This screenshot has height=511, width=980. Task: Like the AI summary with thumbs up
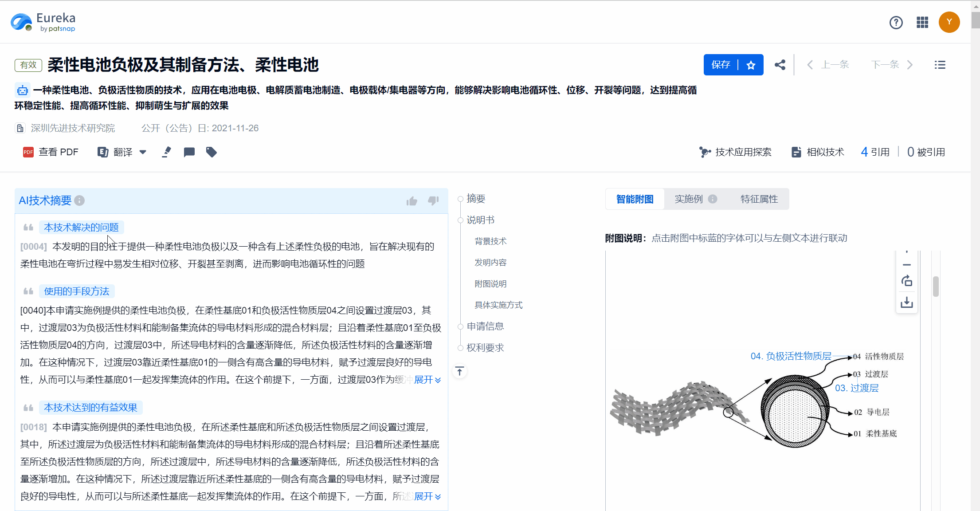(412, 201)
